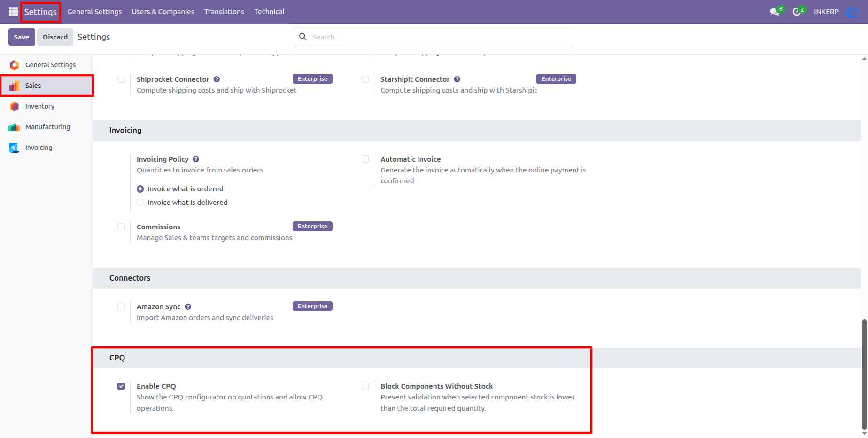
Task: Click 'Quantities to invoice from sales orders' text
Action: pos(200,170)
